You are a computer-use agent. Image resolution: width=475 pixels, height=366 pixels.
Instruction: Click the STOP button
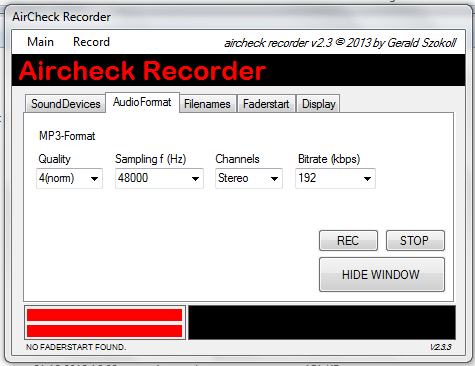click(415, 240)
